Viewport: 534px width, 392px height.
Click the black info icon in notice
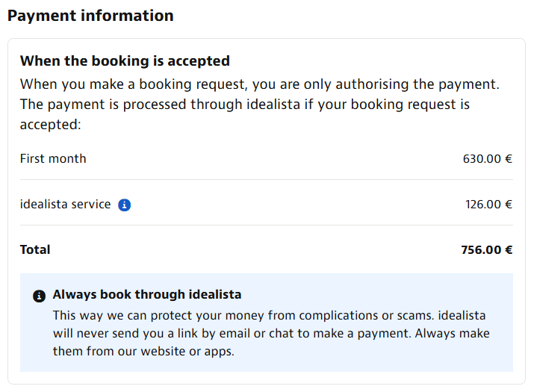pos(39,296)
